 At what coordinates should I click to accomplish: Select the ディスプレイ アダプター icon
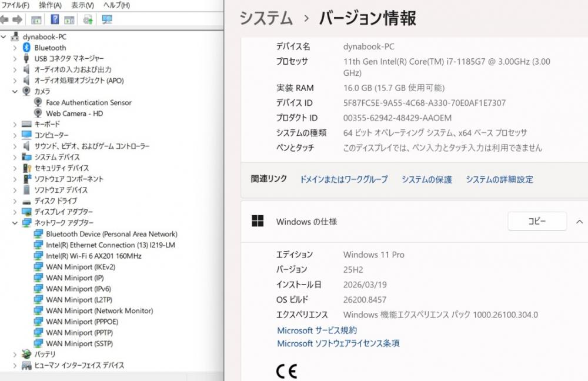[26, 212]
